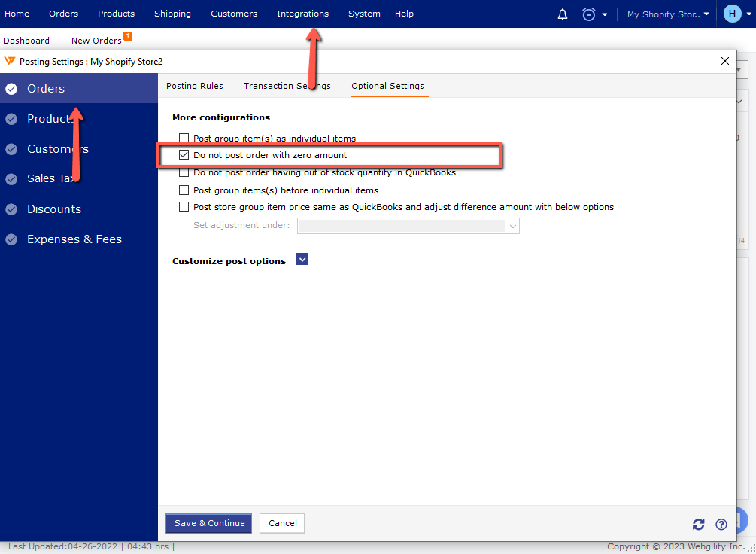Switch to the Posting Rules tab
The image size is (756, 554).
(x=195, y=86)
